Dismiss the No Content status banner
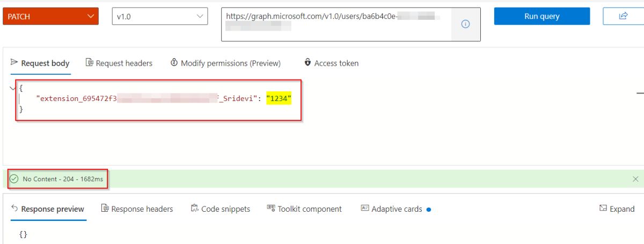 (x=635, y=179)
